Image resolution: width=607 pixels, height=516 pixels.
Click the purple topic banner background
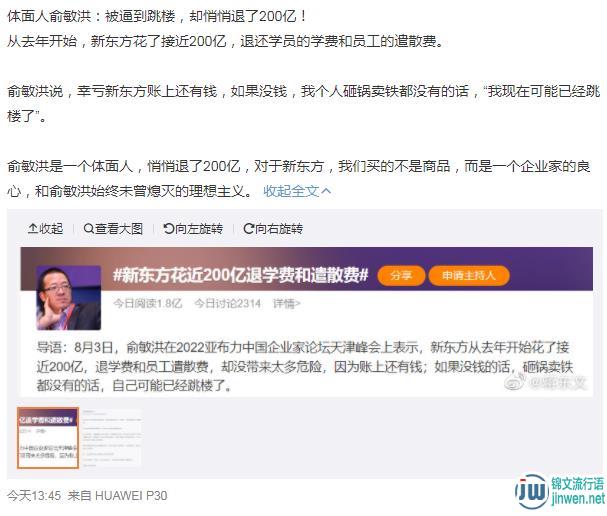pyautogui.click(x=550, y=269)
